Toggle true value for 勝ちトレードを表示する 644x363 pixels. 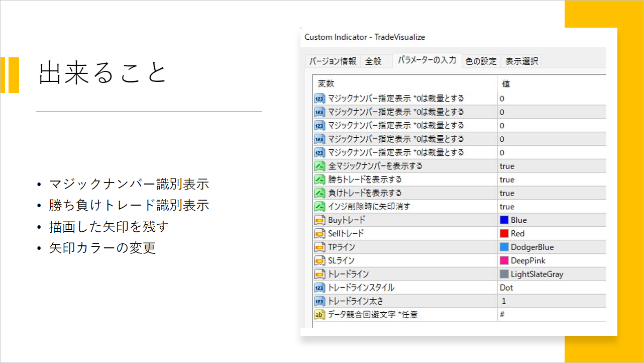tap(507, 179)
